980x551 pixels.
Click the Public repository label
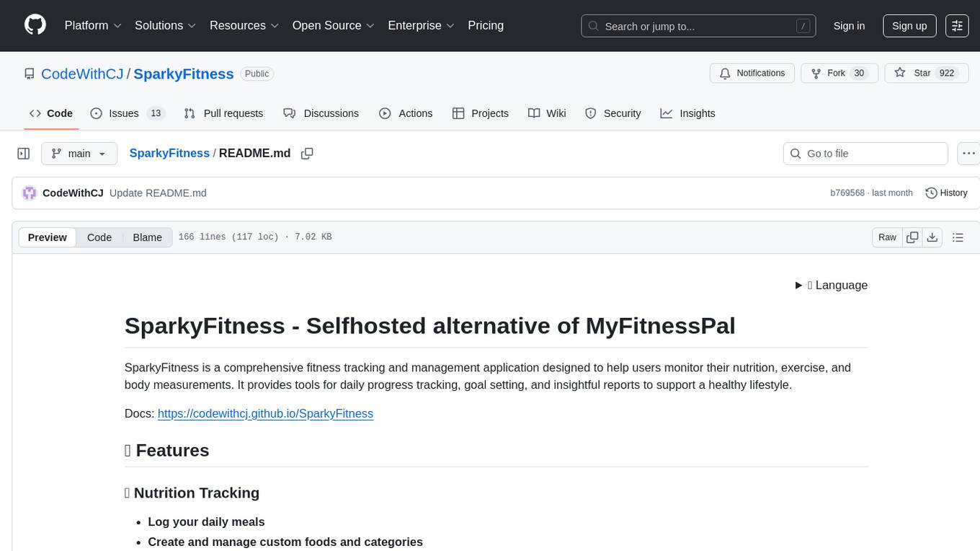pos(257,74)
